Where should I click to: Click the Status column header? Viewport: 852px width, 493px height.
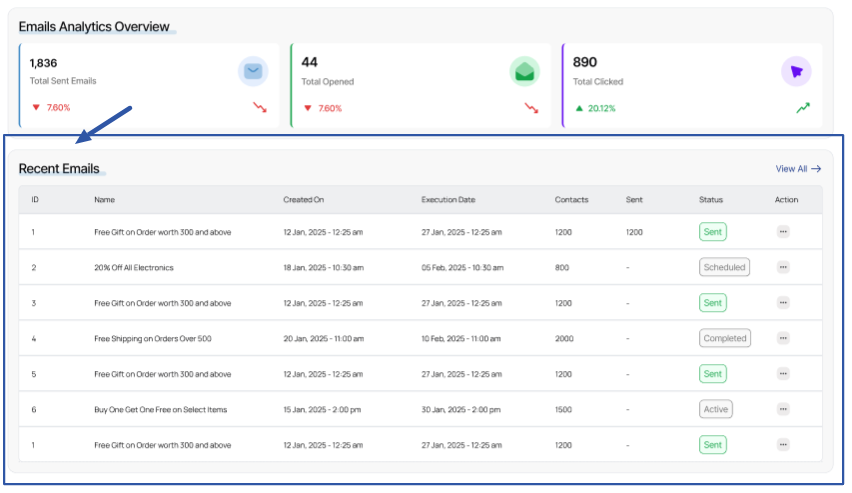point(710,200)
